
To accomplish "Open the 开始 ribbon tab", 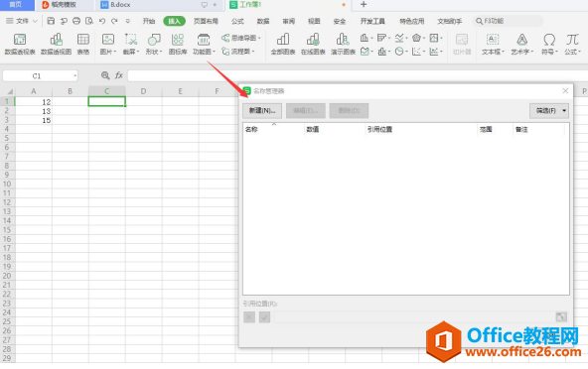I will coord(149,21).
